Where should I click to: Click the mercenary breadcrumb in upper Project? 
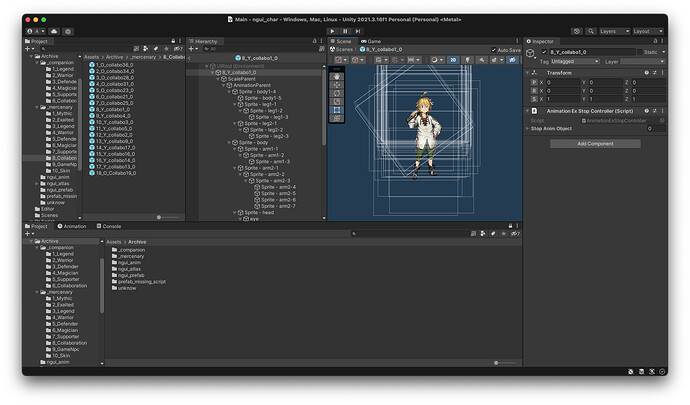click(143, 57)
